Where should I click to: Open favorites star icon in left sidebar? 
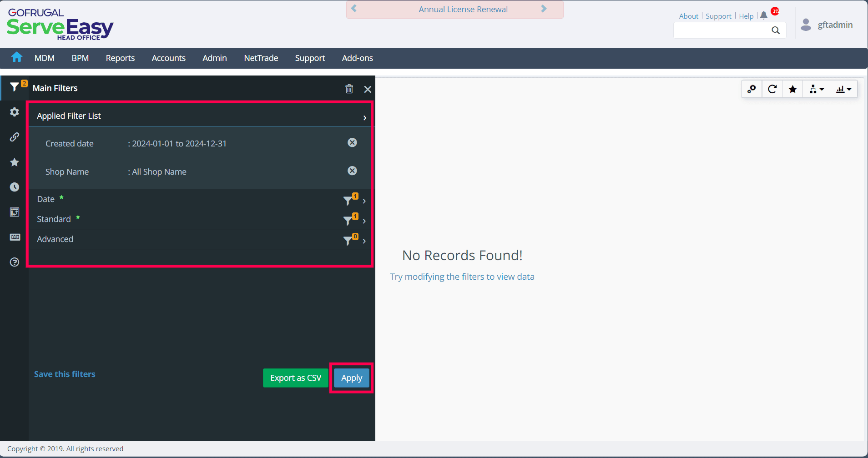coord(15,162)
